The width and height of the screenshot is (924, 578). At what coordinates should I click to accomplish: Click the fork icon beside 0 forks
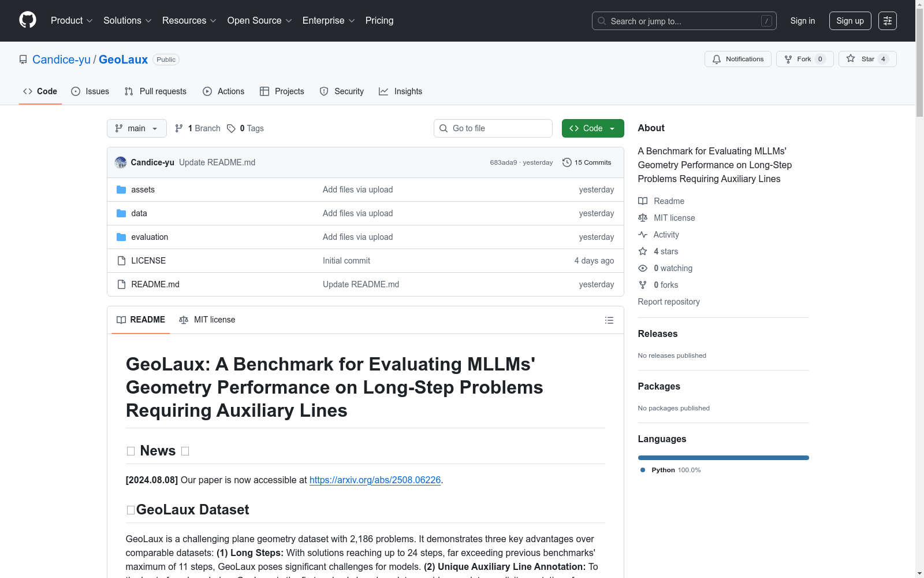coord(643,285)
